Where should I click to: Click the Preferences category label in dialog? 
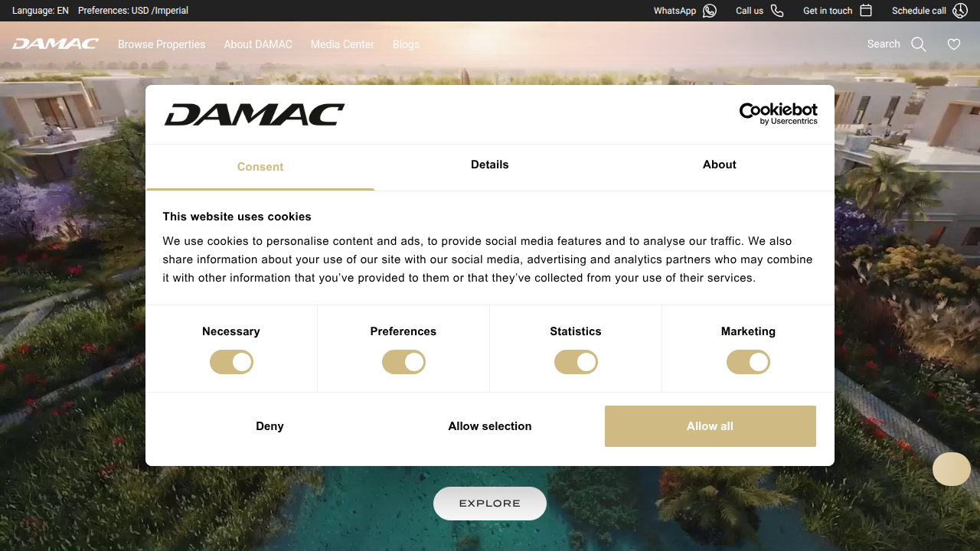(x=403, y=331)
